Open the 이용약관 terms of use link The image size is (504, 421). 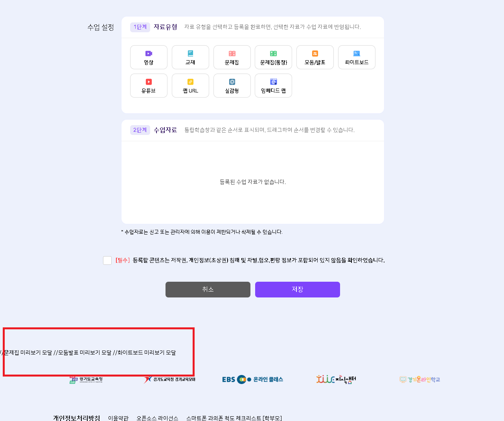[x=118, y=418]
